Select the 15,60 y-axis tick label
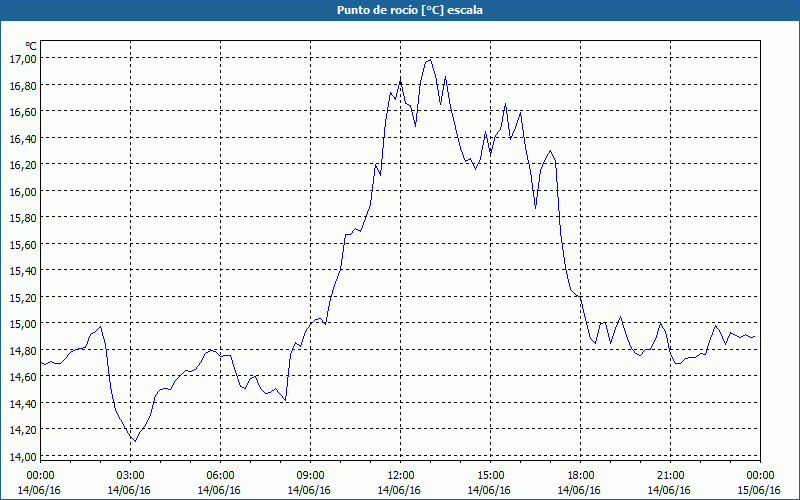Image resolution: width=800 pixels, height=500 pixels. click(x=23, y=244)
